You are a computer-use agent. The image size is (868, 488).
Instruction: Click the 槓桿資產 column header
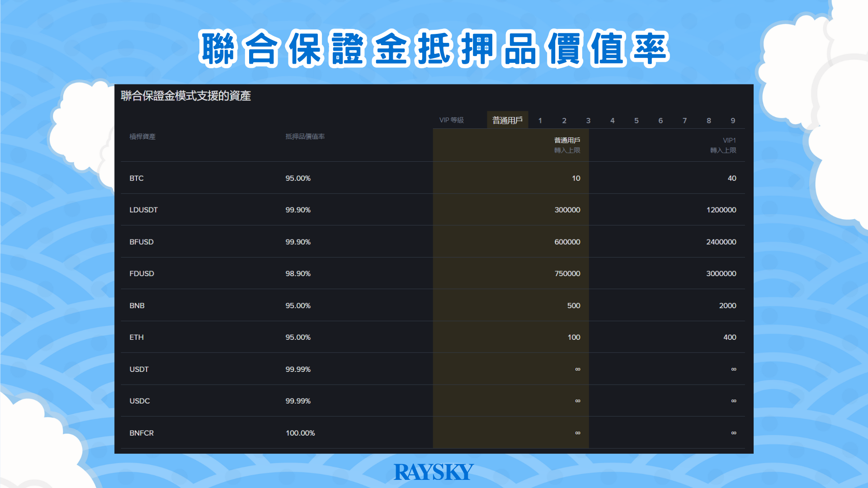(x=142, y=136)
